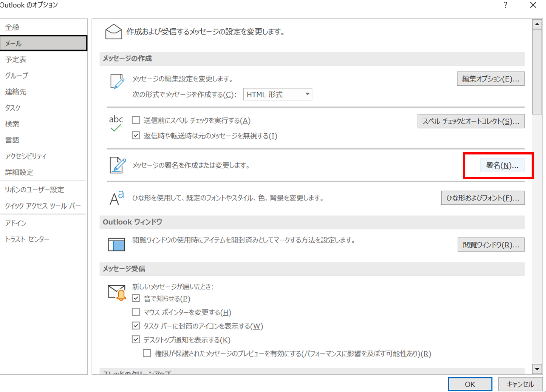Click スペル チェックとオートコレクト button
Viewport: 546px width, 392px height.
(x=471, y=121)
